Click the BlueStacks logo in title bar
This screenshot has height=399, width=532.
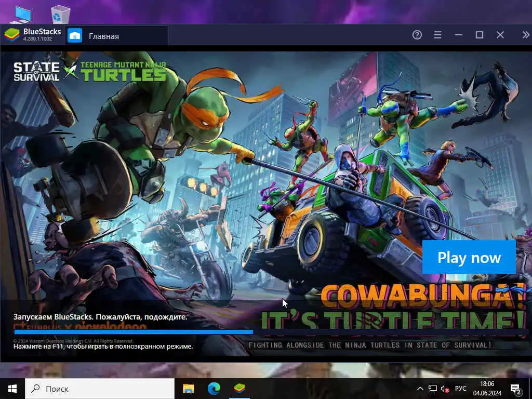click(x=12, y=35)
